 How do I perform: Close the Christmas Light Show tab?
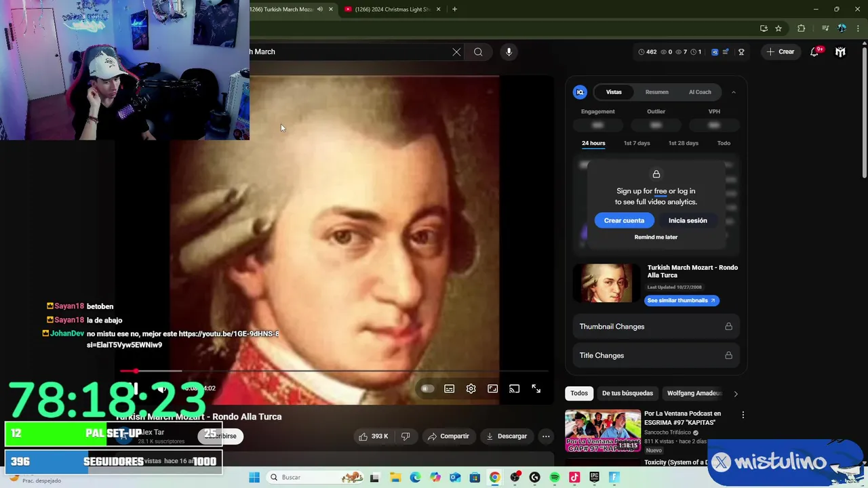pyautogui.click(x=438, y=9)
